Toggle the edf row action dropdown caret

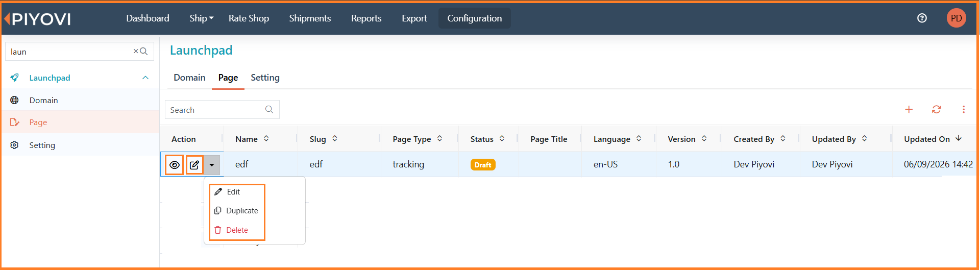point(212,165)
